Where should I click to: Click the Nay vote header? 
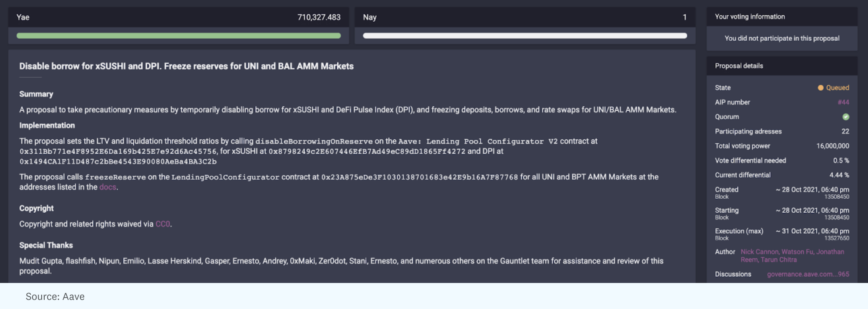[370, 17]
